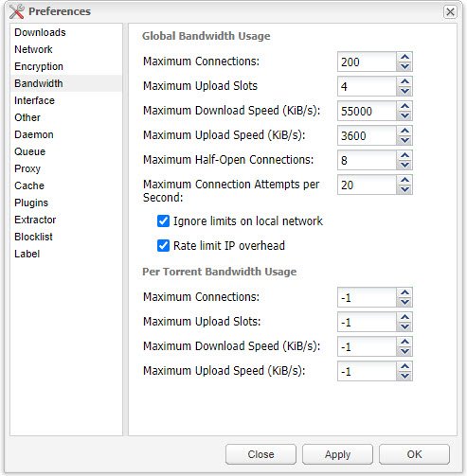This screenshot has width=467, height=476.
Task: Confirm preferences with OK
Action: pyautogui.click(x=414, y=454)
